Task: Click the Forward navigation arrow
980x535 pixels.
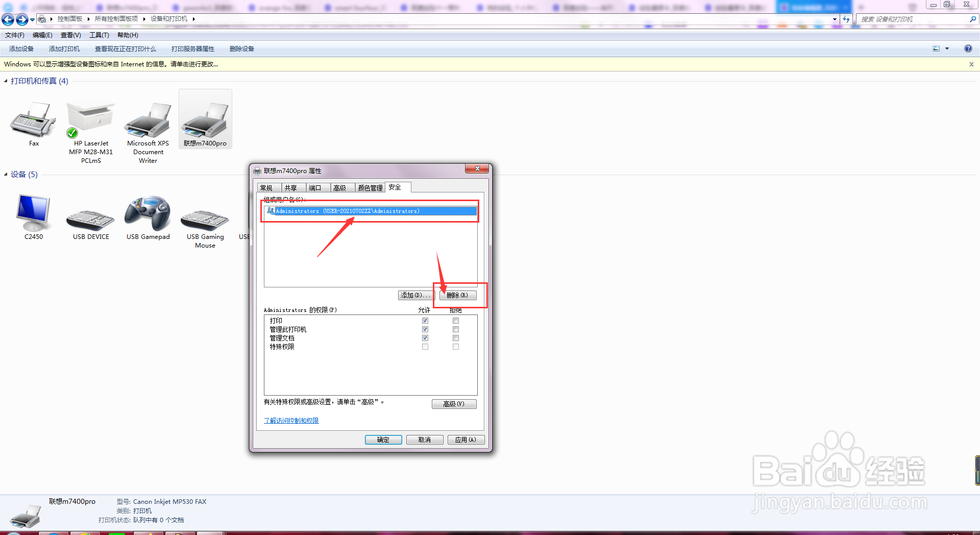Action: (x=22, y=19)
